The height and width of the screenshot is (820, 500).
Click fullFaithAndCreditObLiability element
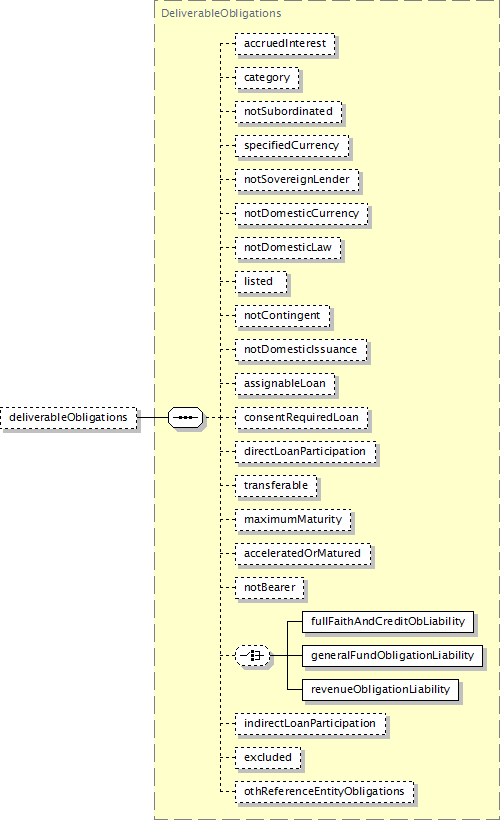(x=388, y=621)
